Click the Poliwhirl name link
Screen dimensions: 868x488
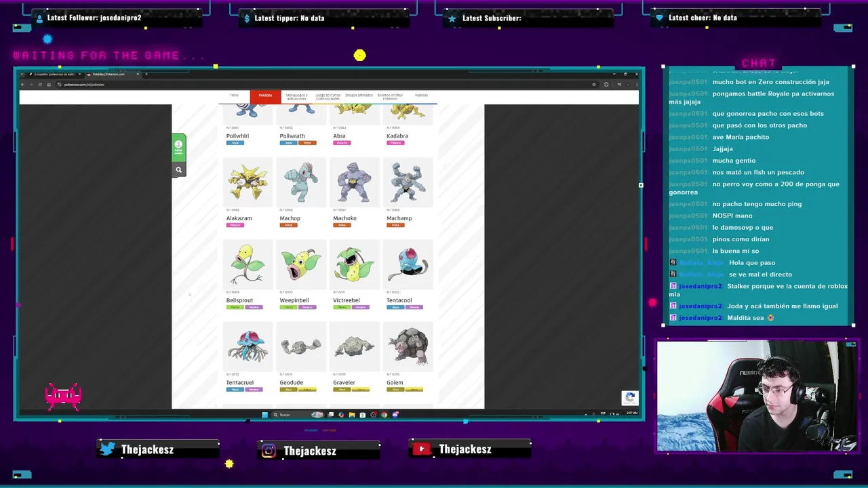[x=237, y=136]
